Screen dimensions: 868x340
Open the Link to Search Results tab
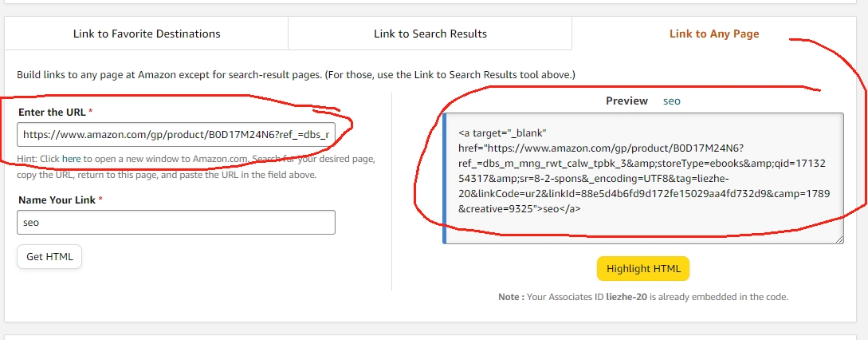[430, 34]
